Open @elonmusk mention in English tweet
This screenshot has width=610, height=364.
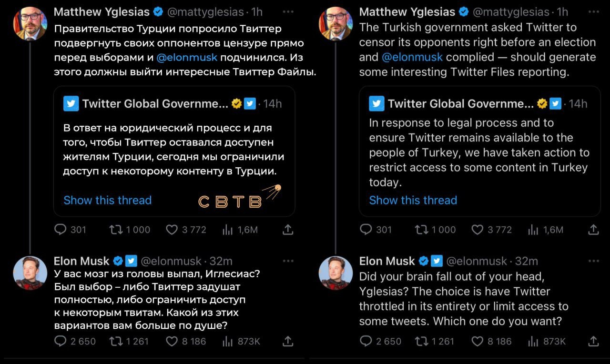[412, 57]
